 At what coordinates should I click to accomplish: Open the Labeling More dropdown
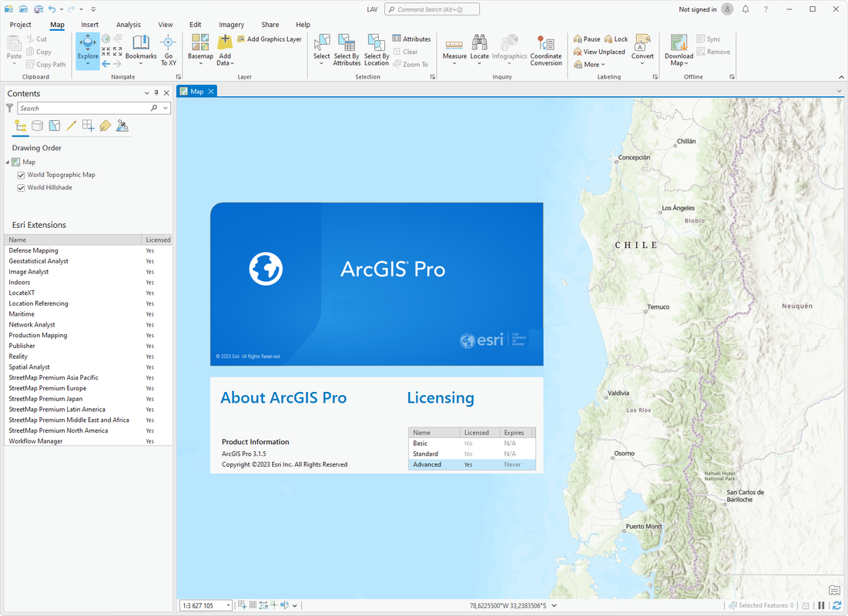(x=589, y=65)
